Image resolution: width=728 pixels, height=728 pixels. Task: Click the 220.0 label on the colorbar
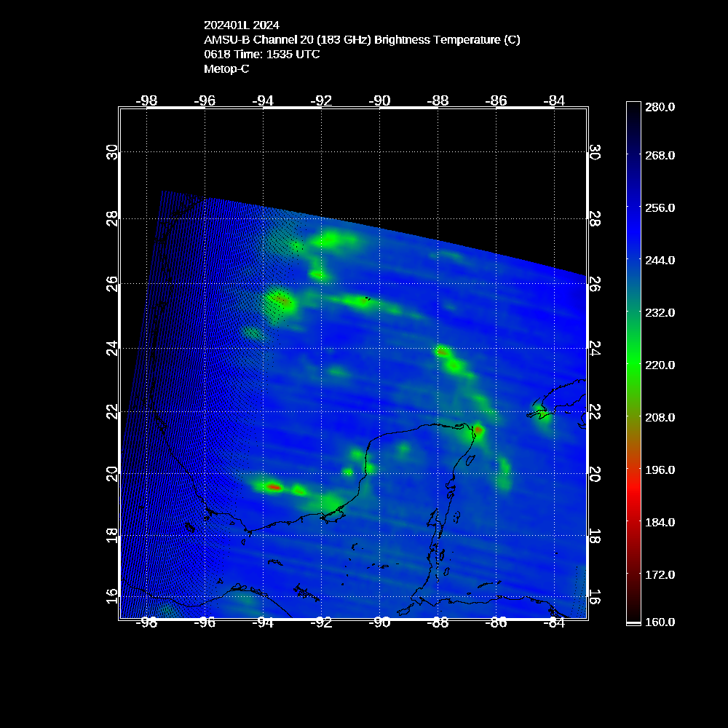pos(660,365)
